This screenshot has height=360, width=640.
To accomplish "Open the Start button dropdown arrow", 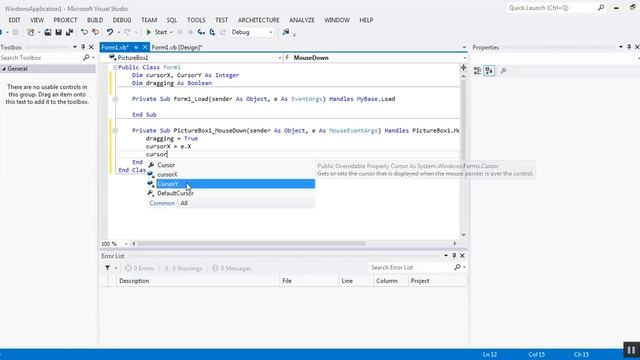I will [x=171, y=32].
